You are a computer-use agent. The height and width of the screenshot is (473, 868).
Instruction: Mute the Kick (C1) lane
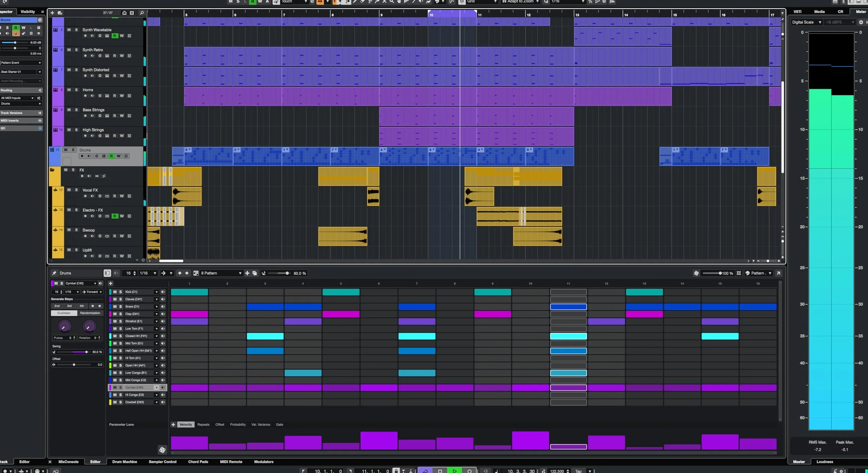coord(115,292)
